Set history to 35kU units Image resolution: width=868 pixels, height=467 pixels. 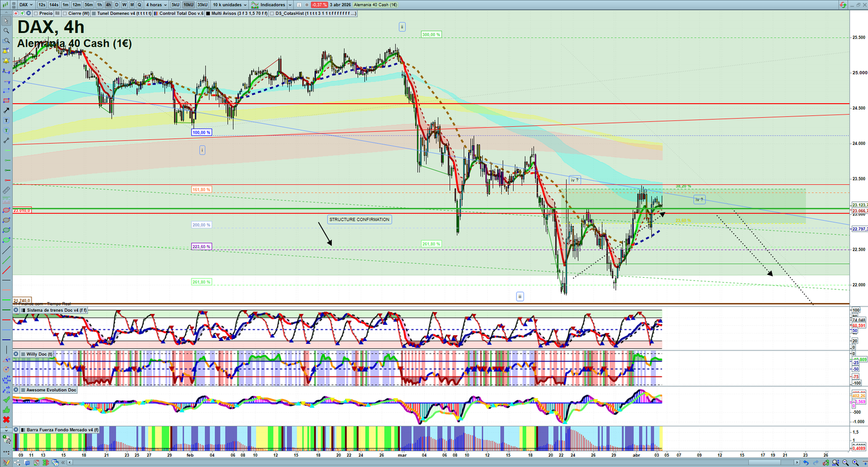202,5
